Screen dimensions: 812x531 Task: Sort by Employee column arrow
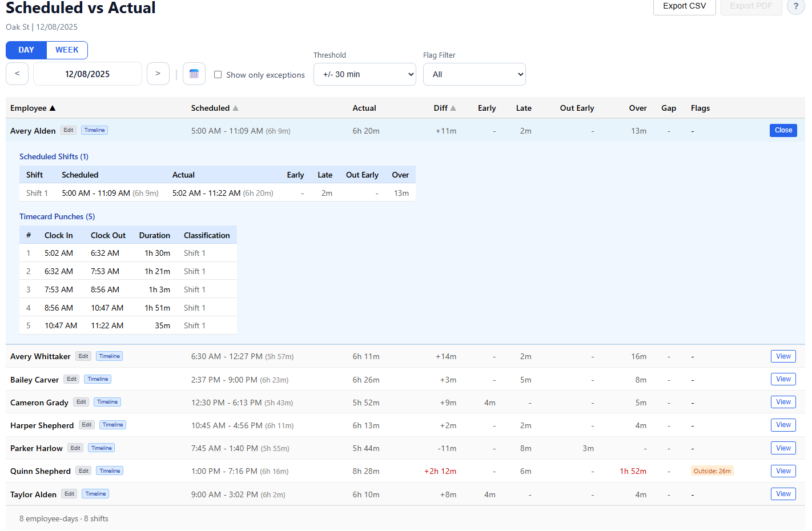[53, 108]
